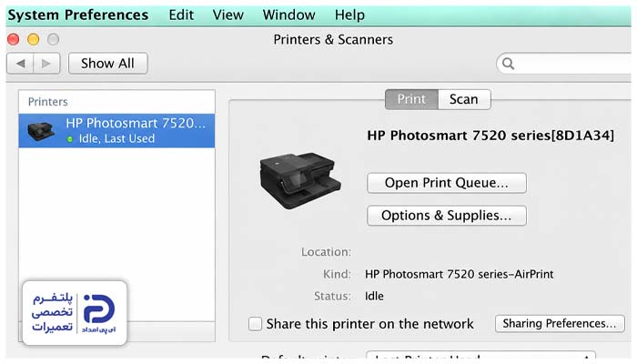Switch to the Scan tab
This screenshot has width=637, height=364.
(x=464, y=99)
